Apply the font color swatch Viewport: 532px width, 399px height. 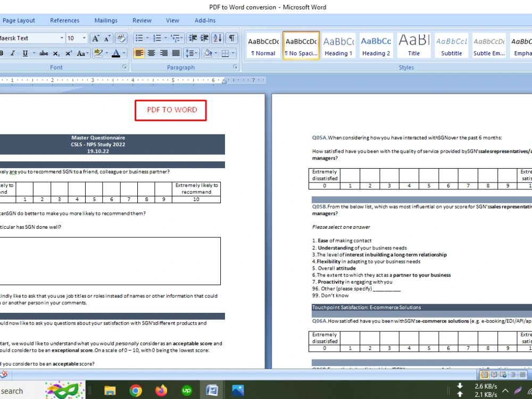coord(115,53)
